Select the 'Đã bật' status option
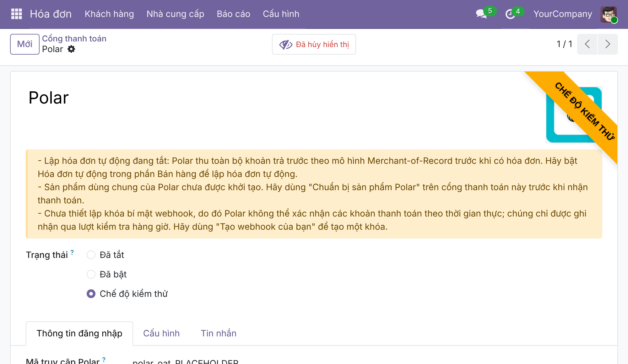The height and width of the screenshot is (364, 628). point(91,274)
